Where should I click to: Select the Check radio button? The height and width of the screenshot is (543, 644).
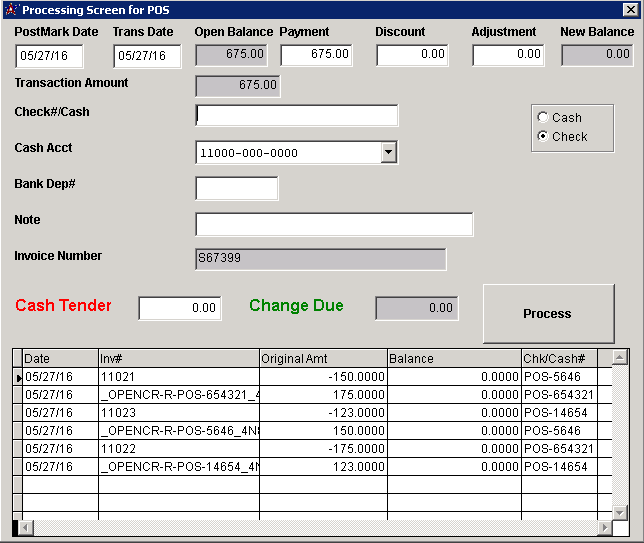coord(543,136)
